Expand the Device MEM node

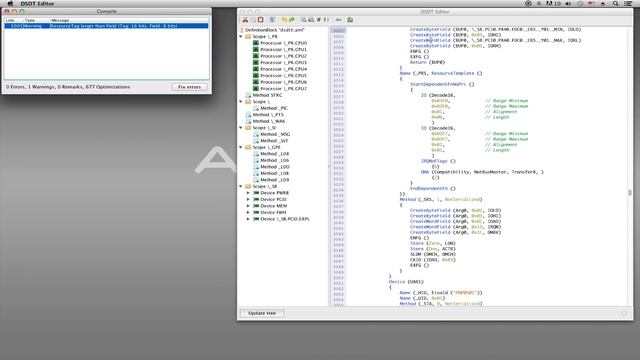[248, 206]
